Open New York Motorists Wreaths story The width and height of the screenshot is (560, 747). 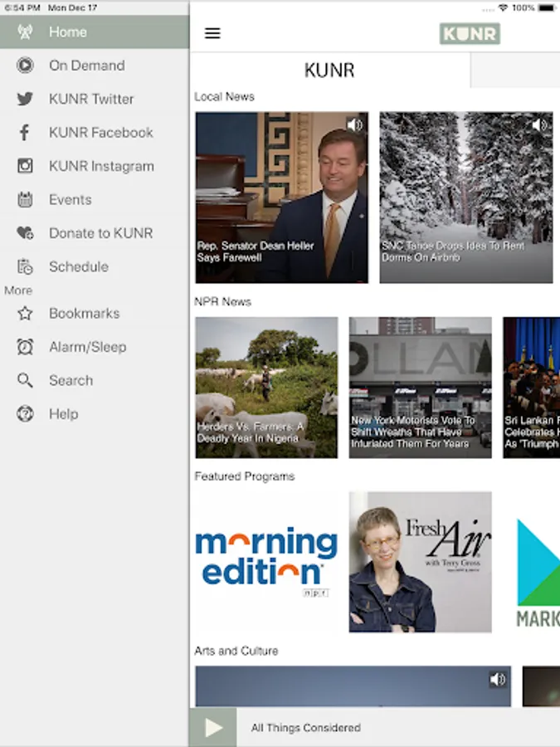420,388
